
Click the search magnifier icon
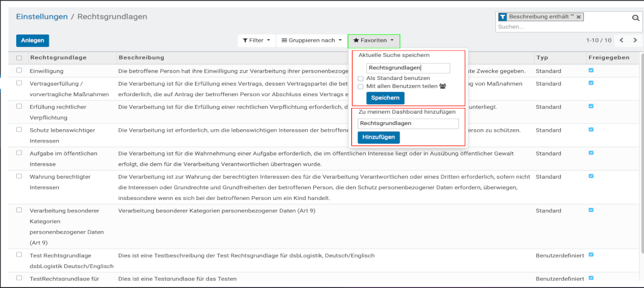pos(636,18)
